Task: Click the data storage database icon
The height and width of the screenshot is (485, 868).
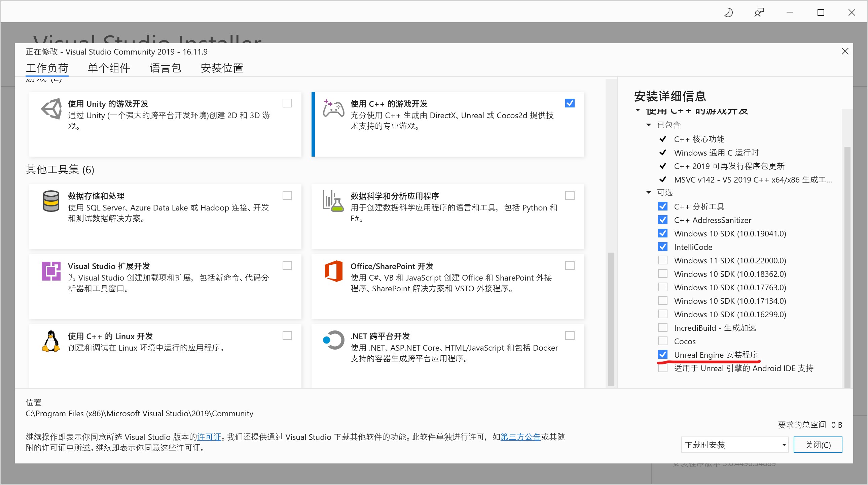Action: point(51,201)
